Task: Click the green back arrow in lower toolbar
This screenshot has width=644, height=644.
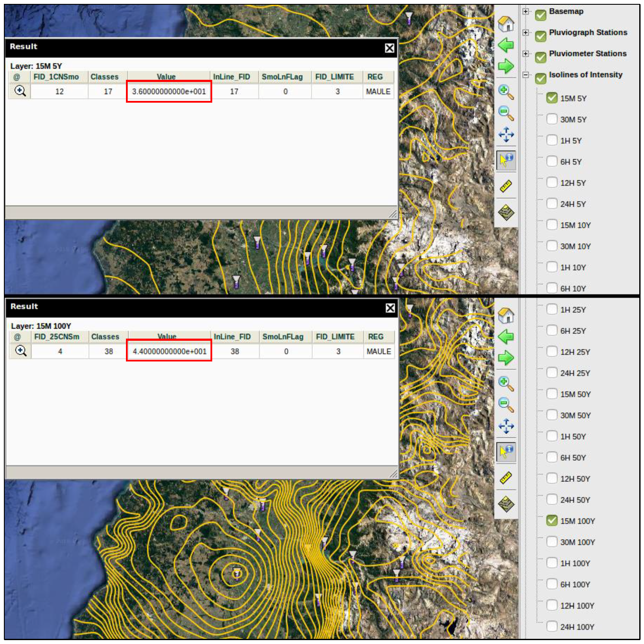Action: [x=506, y=336]
